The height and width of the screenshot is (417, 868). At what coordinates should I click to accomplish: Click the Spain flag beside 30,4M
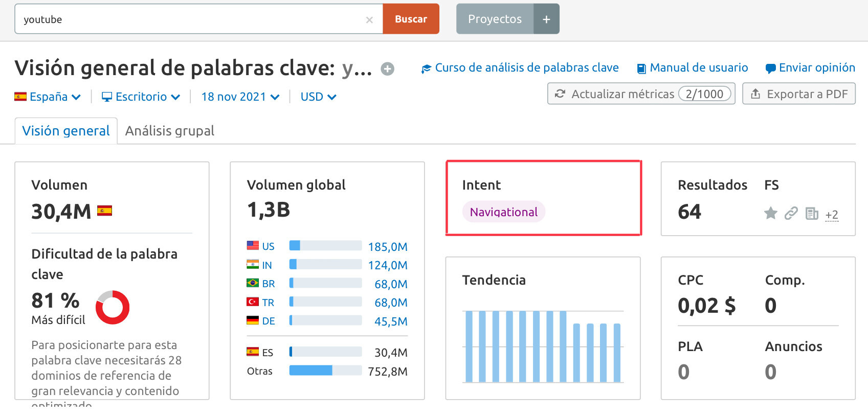pos(104,211)
